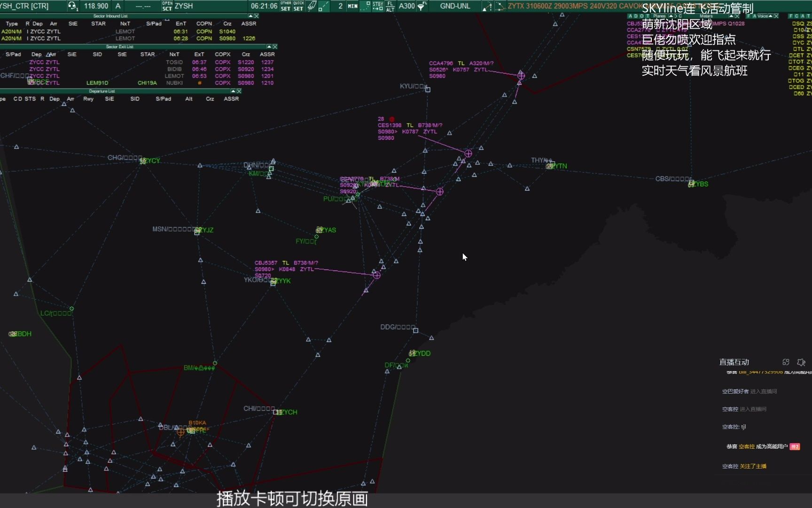Click the ZYBS airport symbol

pos(691,184)
